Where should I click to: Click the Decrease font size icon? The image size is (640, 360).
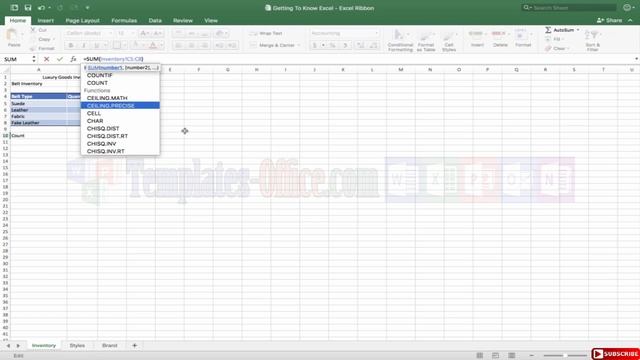click(157, 33)
